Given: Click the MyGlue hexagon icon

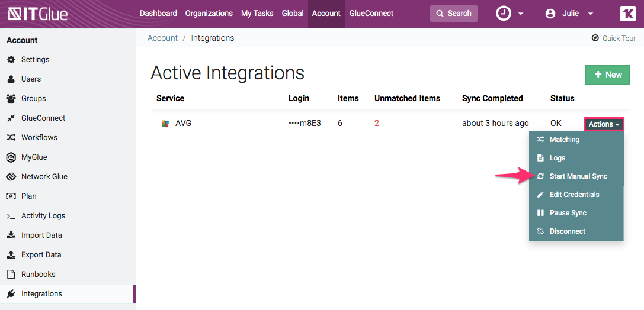Looking at the screenshot, I should coord(11,157).
